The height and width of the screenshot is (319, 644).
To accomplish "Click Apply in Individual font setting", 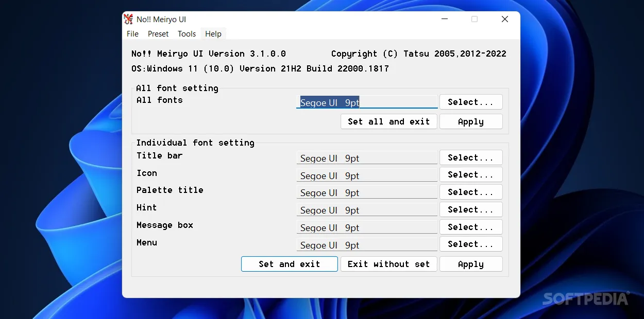I will 470,264.
